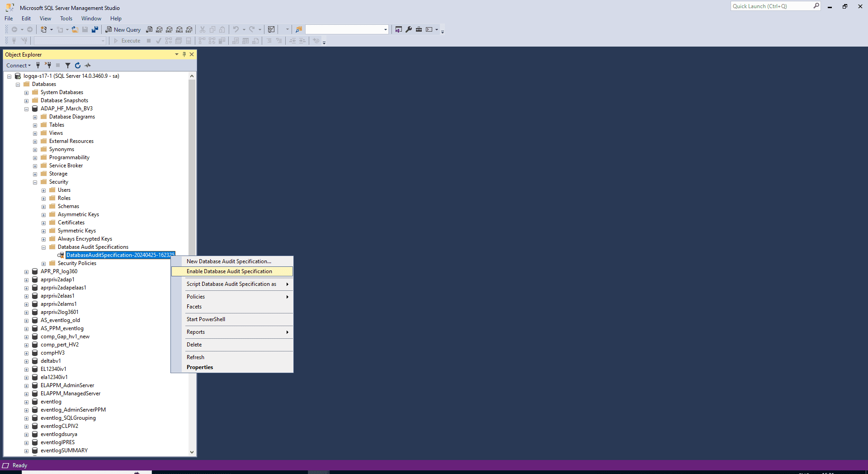Open the Edit menu
This screenshot has height=474, width=868.
click(26, 19)
